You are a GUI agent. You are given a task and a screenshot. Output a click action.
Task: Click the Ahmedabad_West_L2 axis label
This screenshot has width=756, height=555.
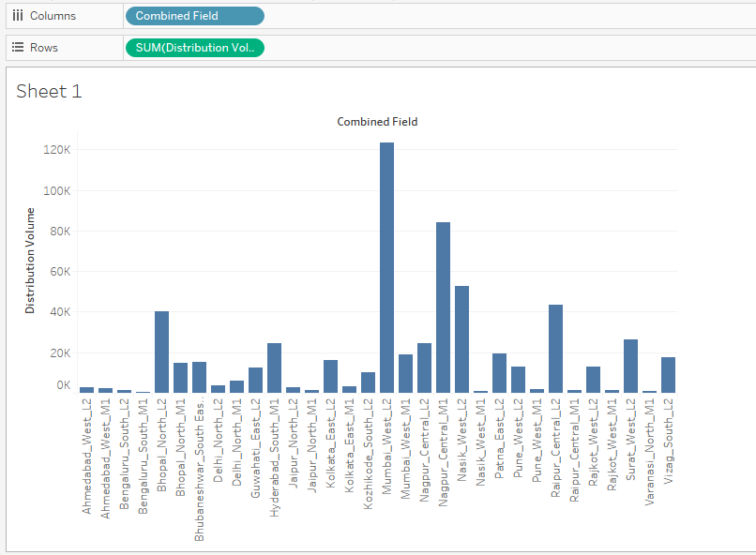pos(87,456)
